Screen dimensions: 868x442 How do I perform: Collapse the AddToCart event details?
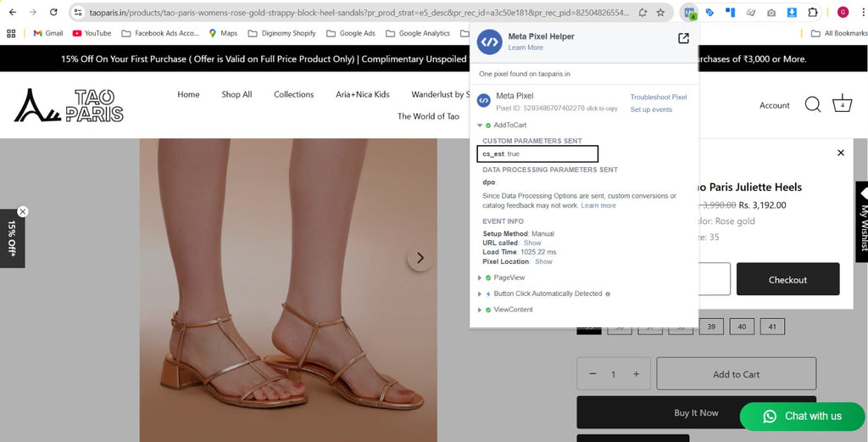tap(481, 126)
